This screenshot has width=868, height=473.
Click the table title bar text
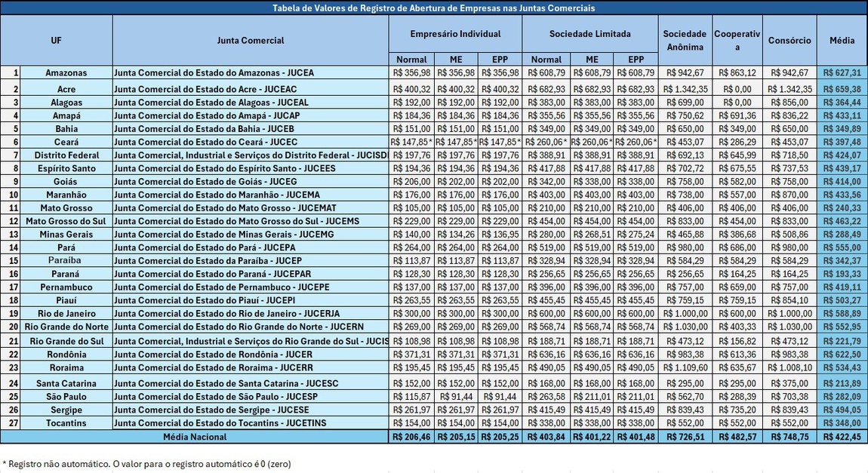coord(433,8)
